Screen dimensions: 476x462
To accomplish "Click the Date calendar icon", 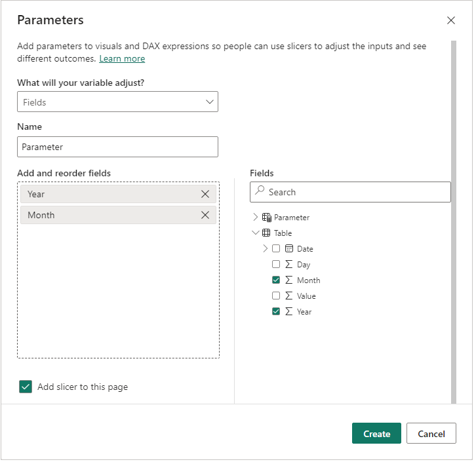I will click(x=290, y=250).
